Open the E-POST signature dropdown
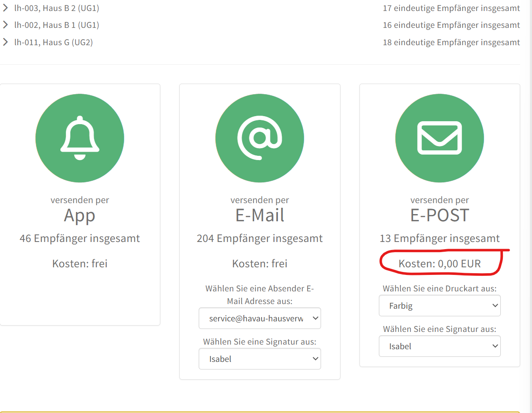This screenshot has height=413, width=532. pyautogui.click(x=439, y=346)
